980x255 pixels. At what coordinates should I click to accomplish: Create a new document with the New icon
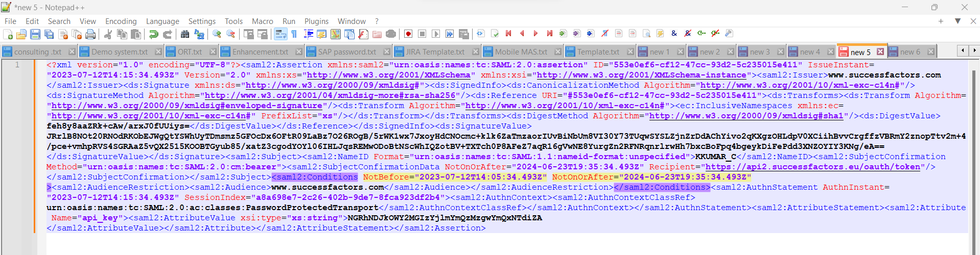tap(8, 34)
